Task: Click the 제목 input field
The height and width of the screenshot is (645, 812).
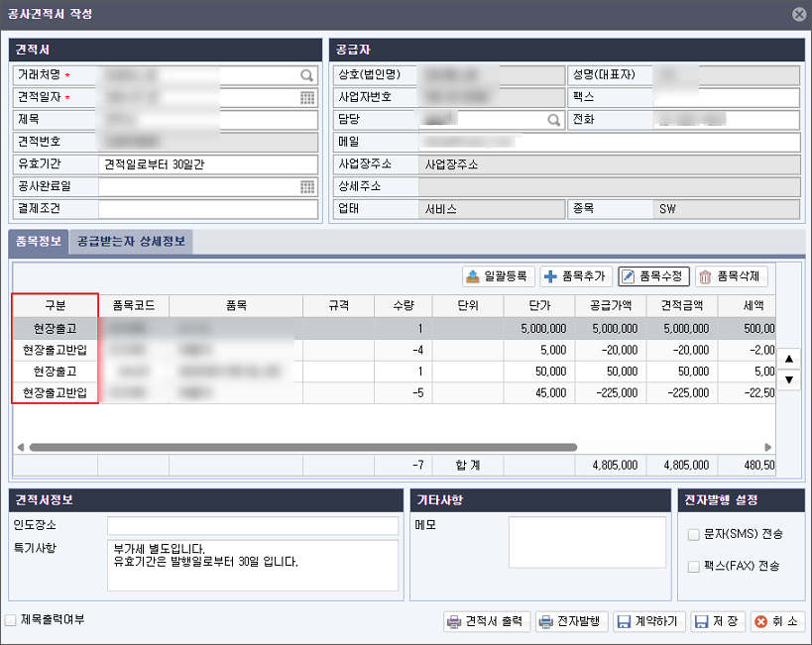Action: (x=207, y=120)
